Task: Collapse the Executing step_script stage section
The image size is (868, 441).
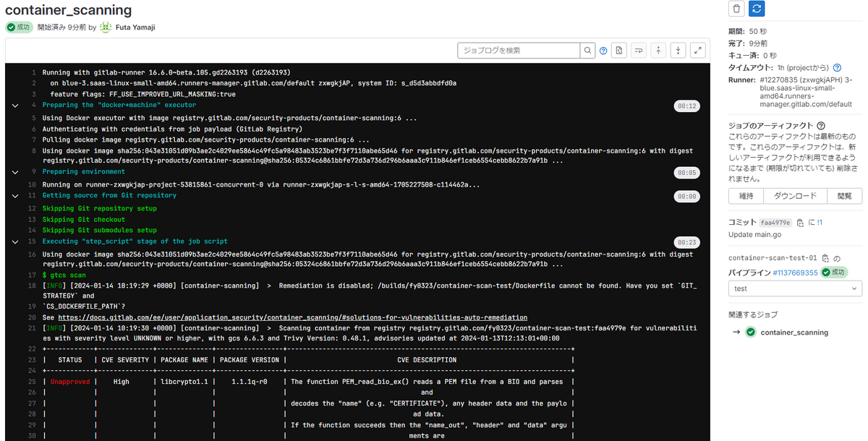Action: click(x=14, y=241)
